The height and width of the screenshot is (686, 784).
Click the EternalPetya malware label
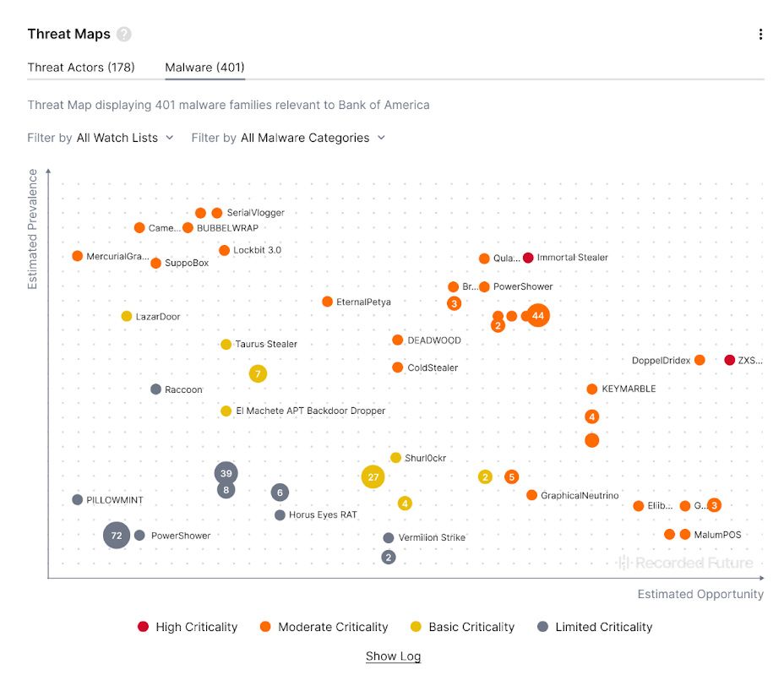tap(363, 302)
